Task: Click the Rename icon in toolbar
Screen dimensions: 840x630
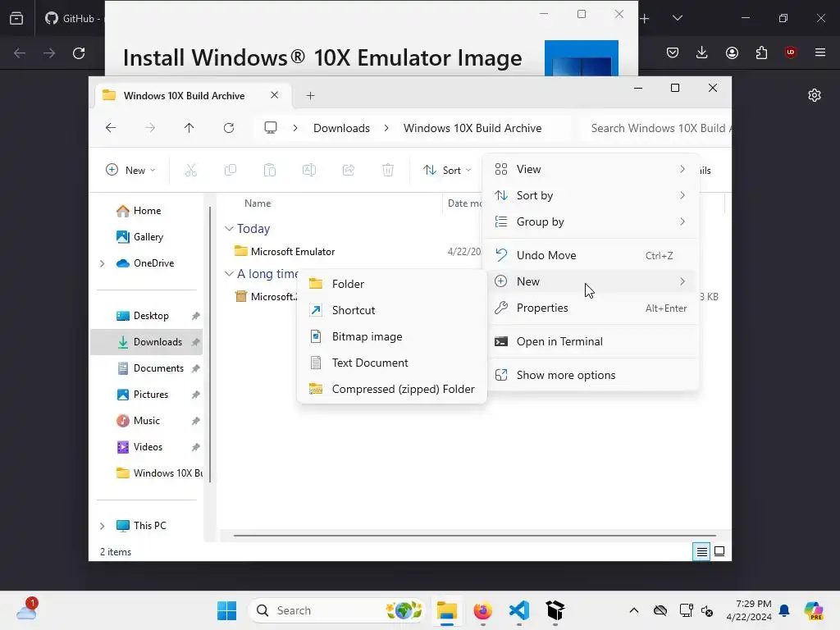Action: (x=309, y=171)
